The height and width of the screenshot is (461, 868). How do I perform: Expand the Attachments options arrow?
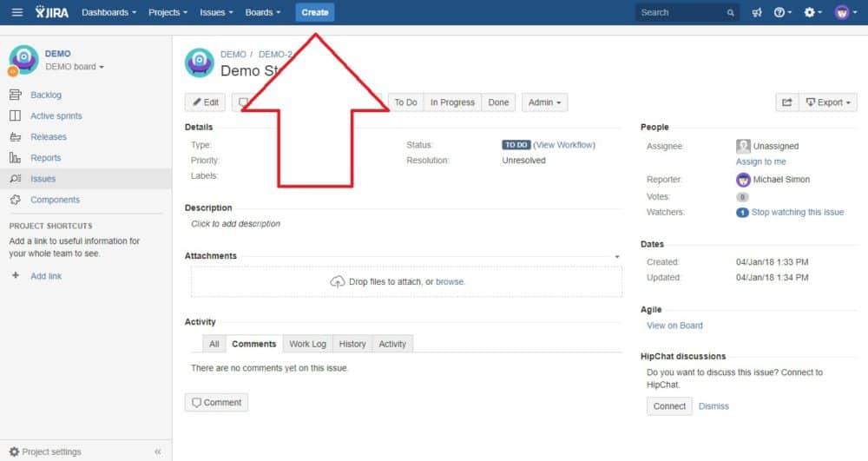[616, 256]
